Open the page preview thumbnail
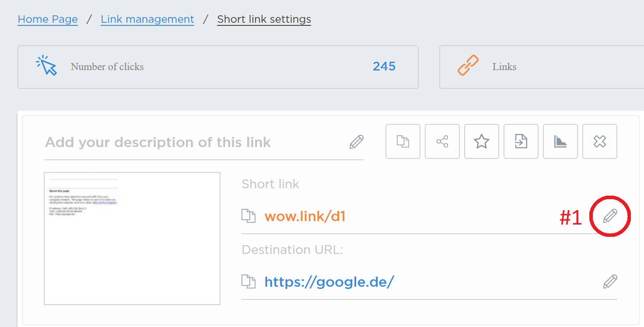 click(x=132, y=238)
